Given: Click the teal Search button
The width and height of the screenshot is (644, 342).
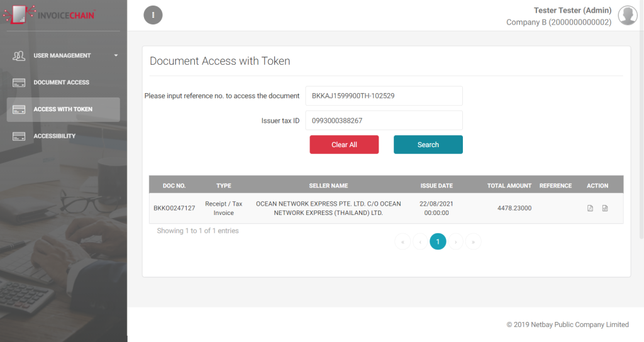Looking at the screenshot, I should tap(428, 145).
